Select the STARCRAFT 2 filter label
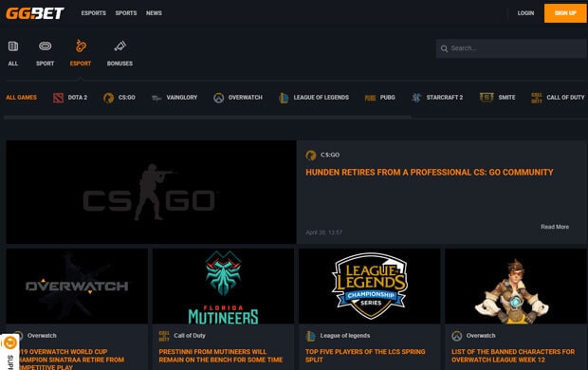Viewport: 588px width, 370px height. [445, 98]
